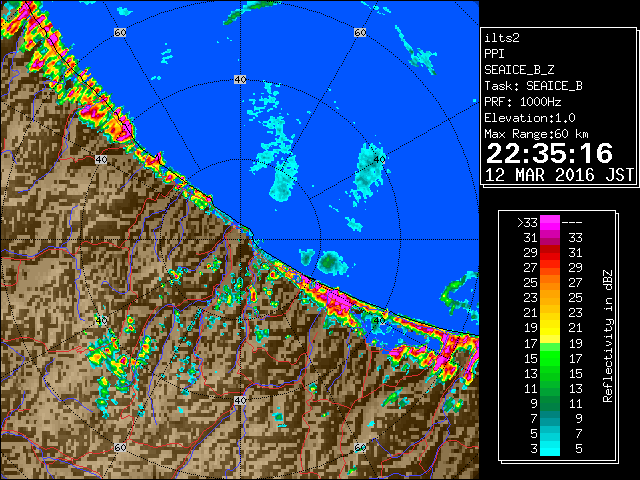Screen dimensions: 640x480
Task: Select the "Elevation:1.0" value
Action: click(529, 118)
